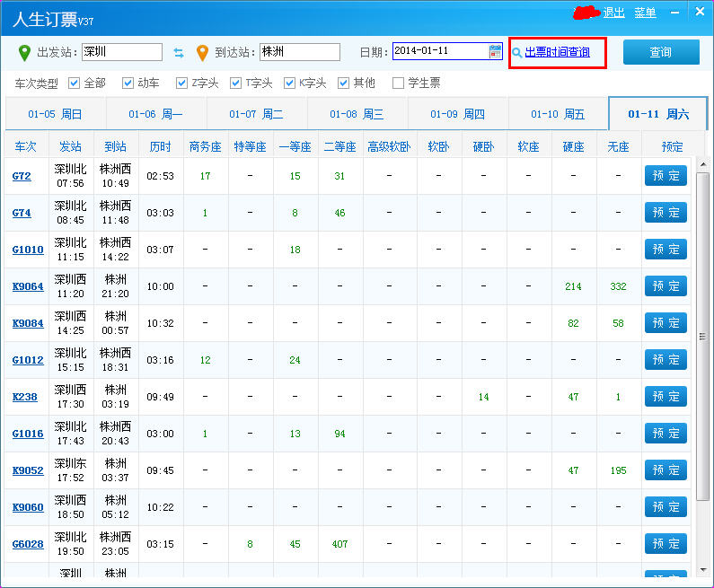This screenshot has width=714, height=588.
Task: Book train G74 with 预定 button
Action: point(666,213)
